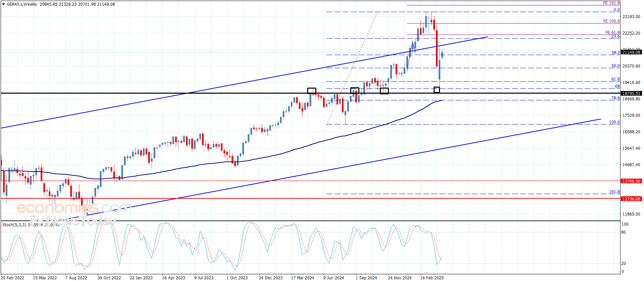Click time axis date '7 Aug 2022'
The image size is (644, 282).
76,278
